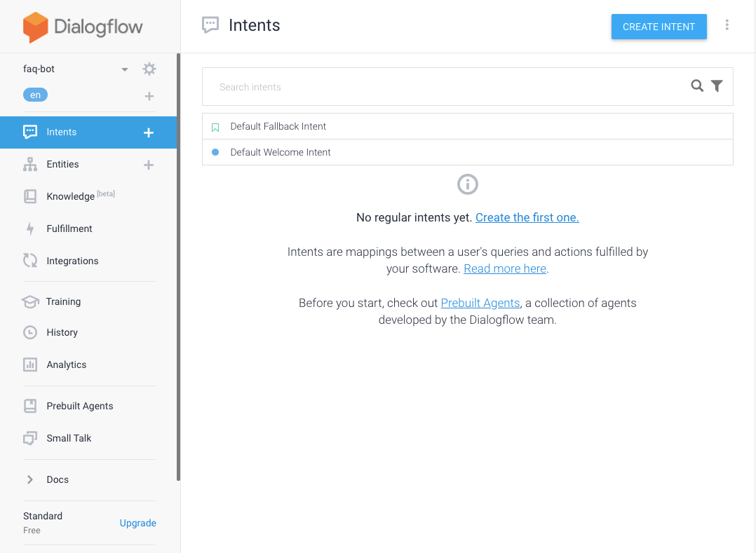This screenshot has height=553, width=756.
Task: Open Knowledge beta section
Action: point(81,196)
